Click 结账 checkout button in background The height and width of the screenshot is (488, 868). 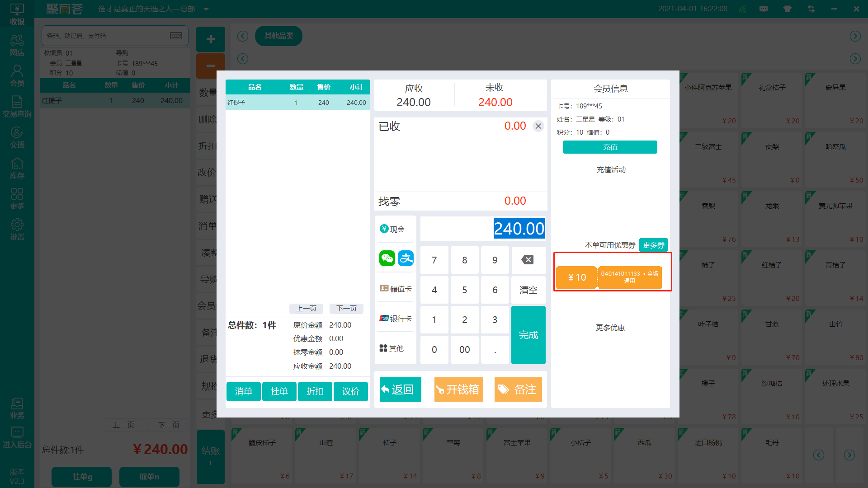click(x=211, y=457)
